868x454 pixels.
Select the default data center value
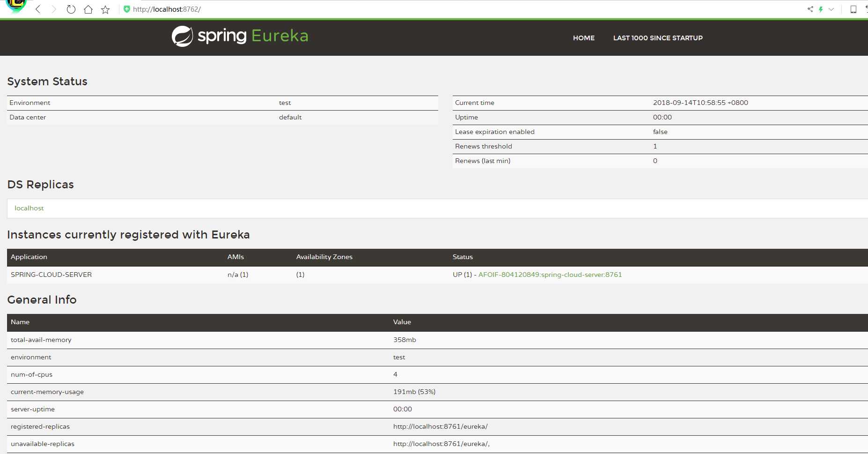click(x=290, y=117)
